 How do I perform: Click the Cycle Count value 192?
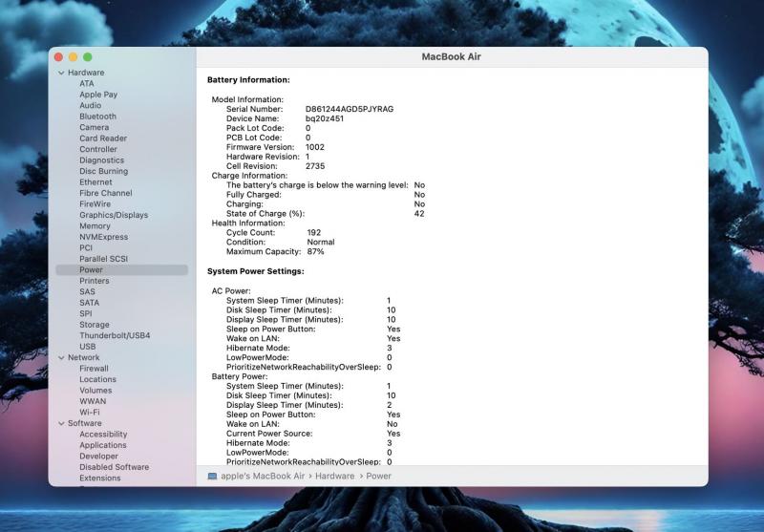314,232
